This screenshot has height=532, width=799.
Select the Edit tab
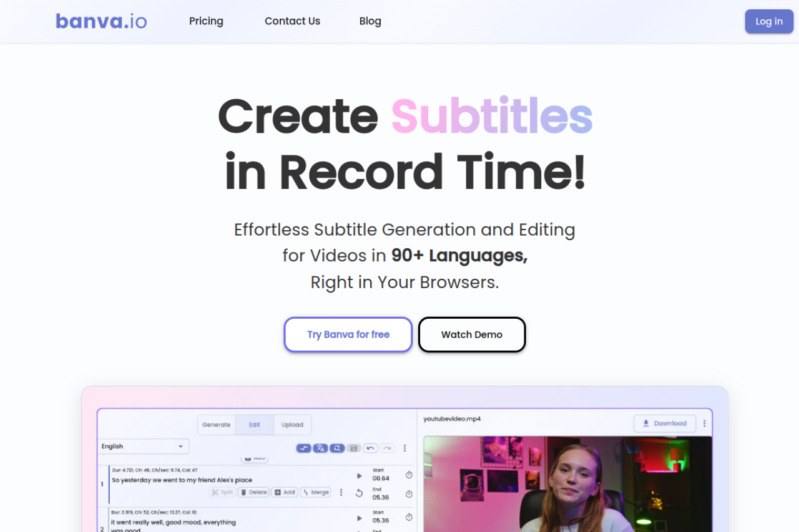coord(255,425)
